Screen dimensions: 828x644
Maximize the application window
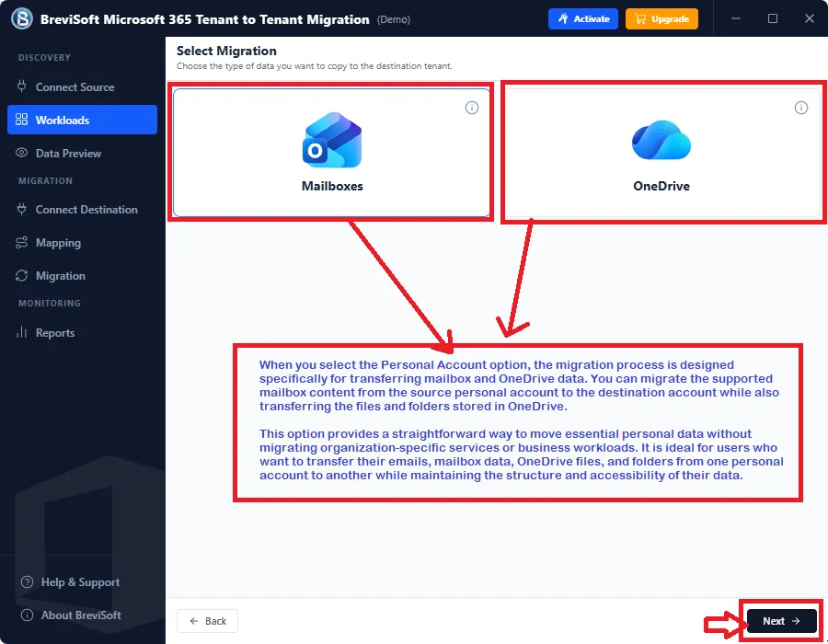tap(773, 18)
